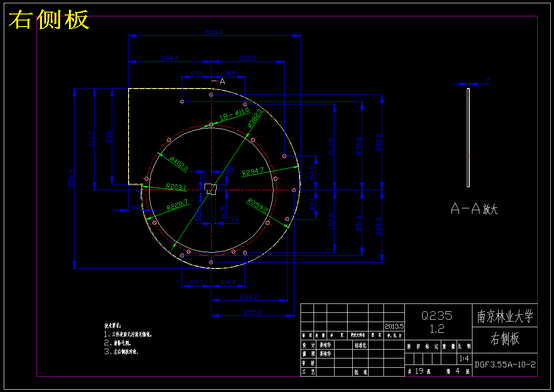554x392 pixels.
Task: Click the 255.2 horizontal dimension text
Action: pos(252,312)
